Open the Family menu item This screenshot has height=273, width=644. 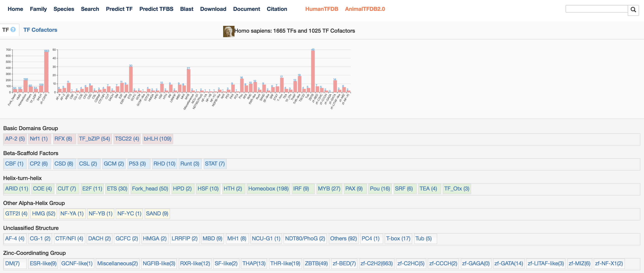(x=38, y=9)
